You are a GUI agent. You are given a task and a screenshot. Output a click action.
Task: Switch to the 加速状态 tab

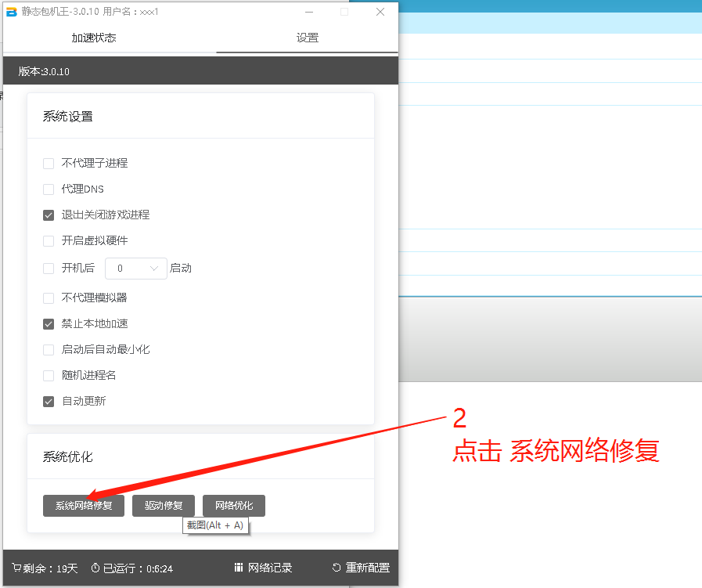[x=94, y=38]
